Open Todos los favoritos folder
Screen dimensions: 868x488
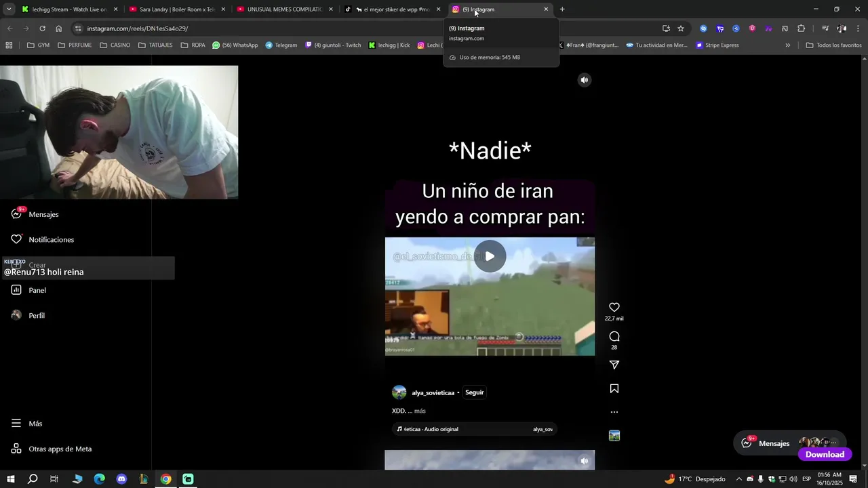tap(833, 45)
